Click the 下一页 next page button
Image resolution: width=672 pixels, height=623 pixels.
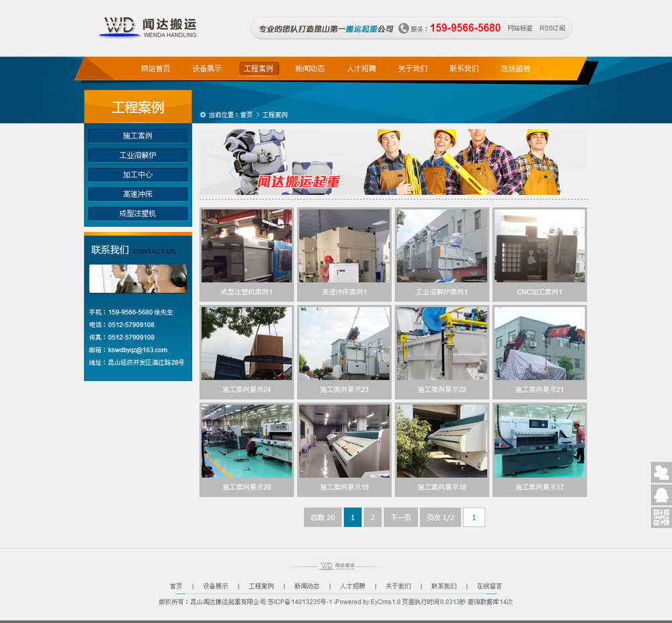(x=401, y=517)
